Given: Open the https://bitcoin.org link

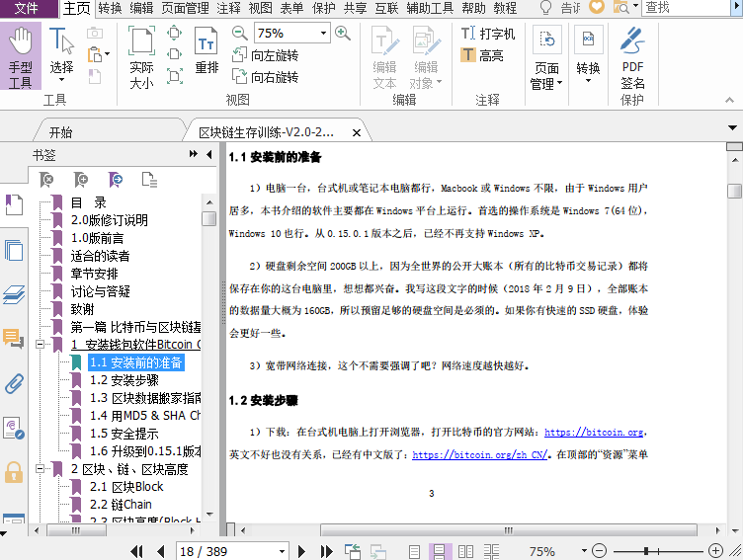Looking at the screenshot, I should [594, 432].
